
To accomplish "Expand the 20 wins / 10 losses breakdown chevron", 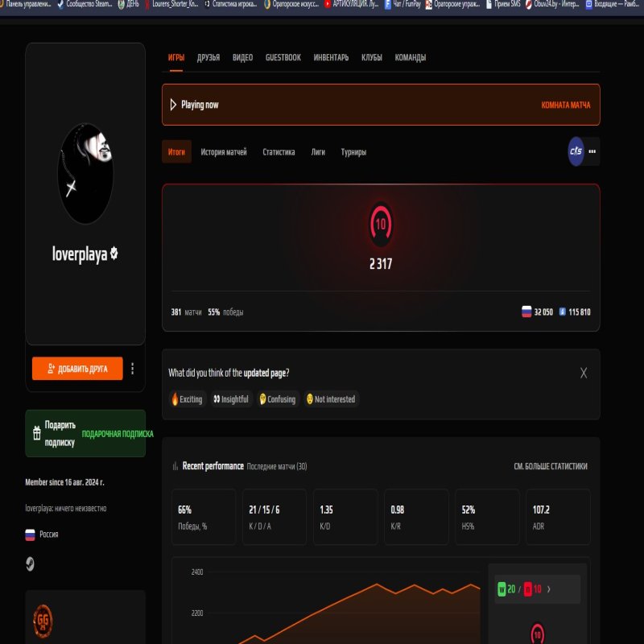I will click(x=550, y=588).
